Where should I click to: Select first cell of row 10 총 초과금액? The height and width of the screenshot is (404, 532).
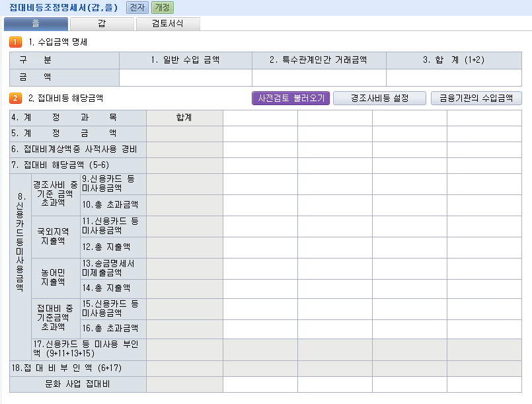(x=260, y=205)
